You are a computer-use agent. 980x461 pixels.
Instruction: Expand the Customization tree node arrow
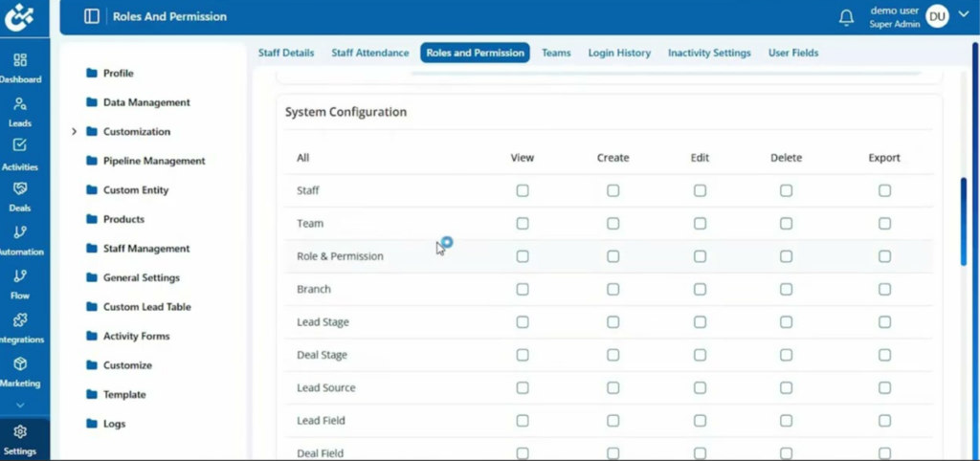point(74,131)
